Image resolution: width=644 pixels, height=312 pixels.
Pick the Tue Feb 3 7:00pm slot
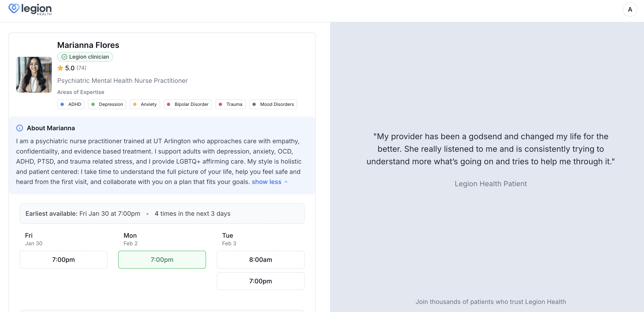coord(261,281)
